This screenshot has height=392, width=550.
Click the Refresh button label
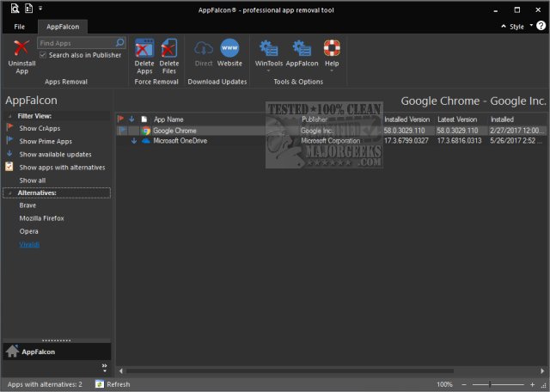click(x=119, y=384)
